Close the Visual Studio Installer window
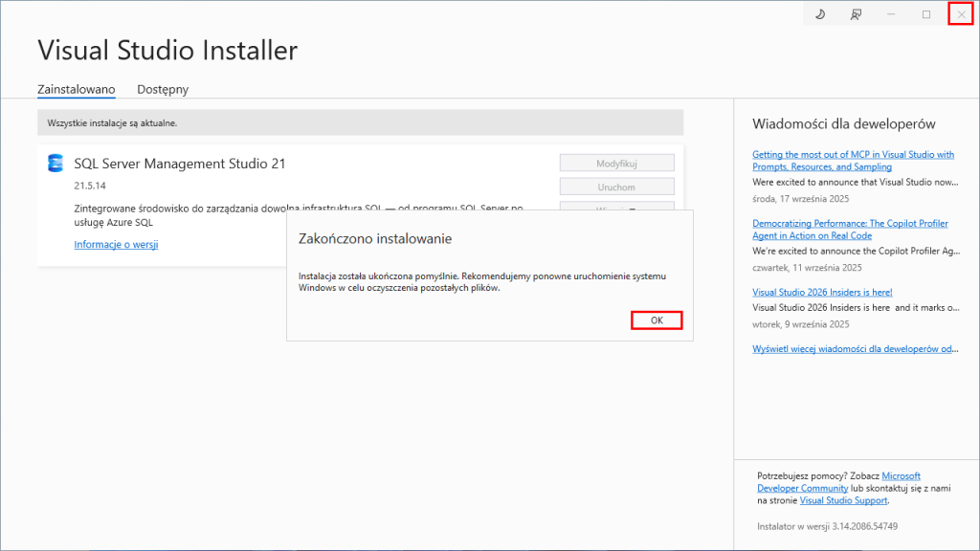 [961, 14]
